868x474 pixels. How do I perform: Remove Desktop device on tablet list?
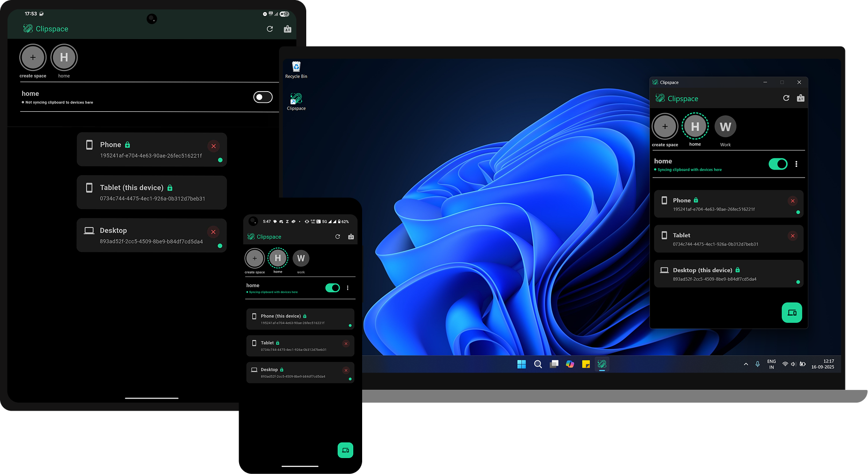click(213, 232)
